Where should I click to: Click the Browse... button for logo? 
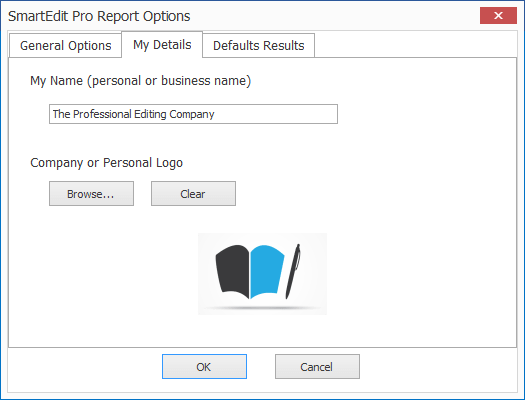coord(91,193)
